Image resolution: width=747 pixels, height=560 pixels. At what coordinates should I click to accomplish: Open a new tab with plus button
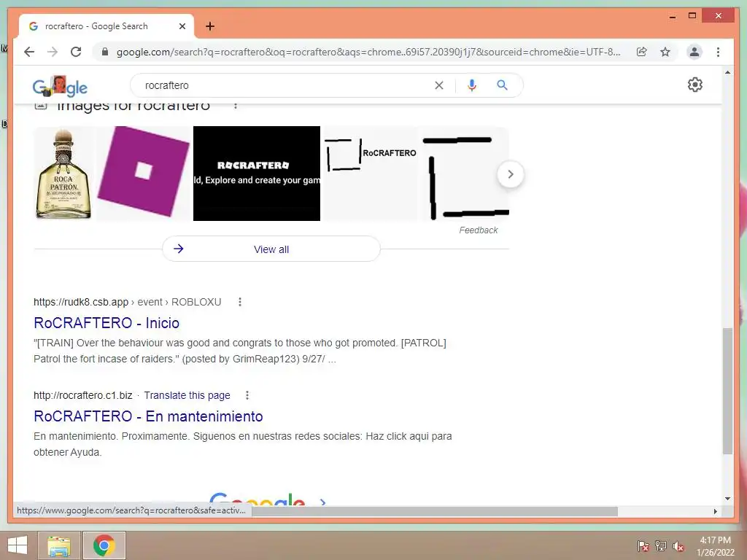coord(210,26)
